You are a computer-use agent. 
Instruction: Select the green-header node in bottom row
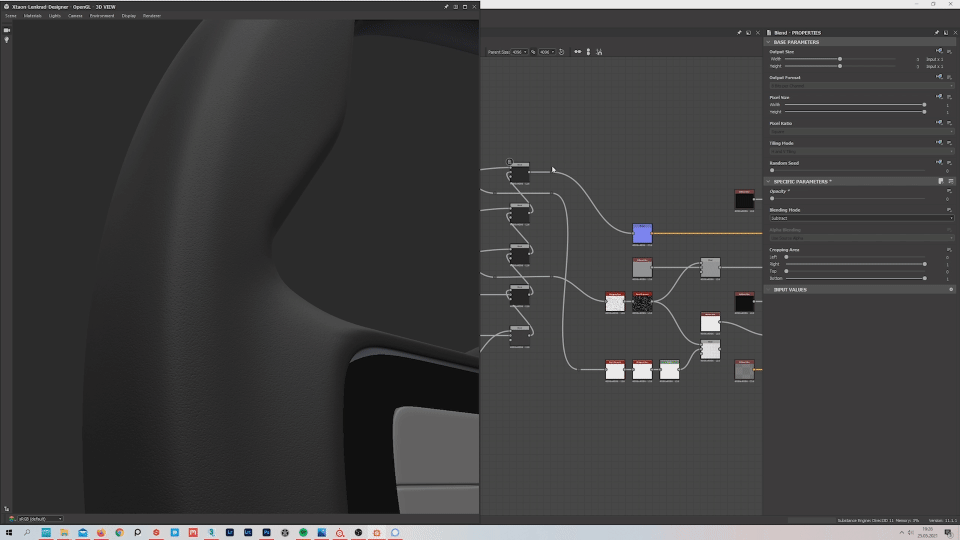pos(669,370)
